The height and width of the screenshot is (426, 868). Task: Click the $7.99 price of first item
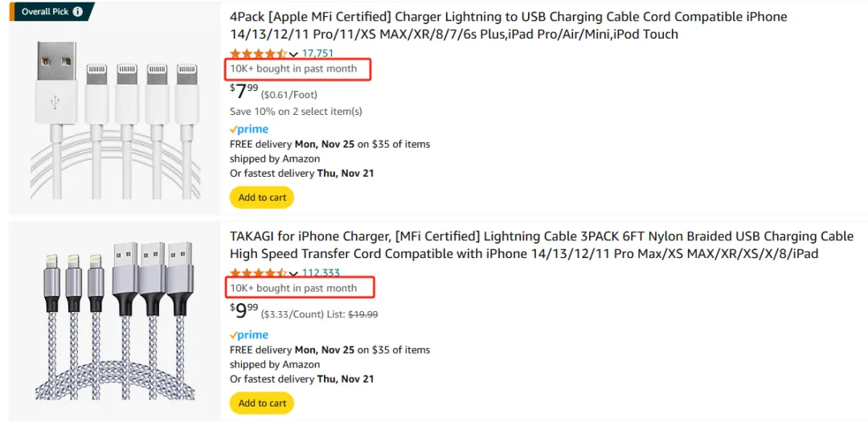(x=244, y=92)
